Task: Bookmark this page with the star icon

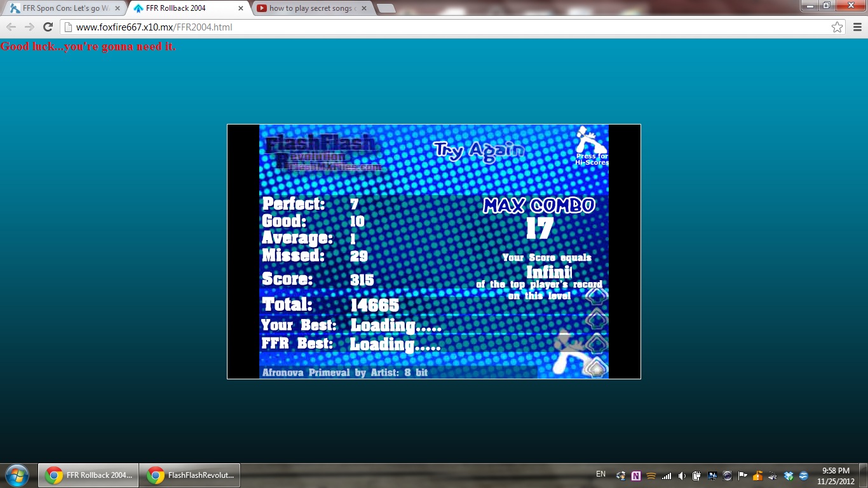Action: [x=837, y=27]
